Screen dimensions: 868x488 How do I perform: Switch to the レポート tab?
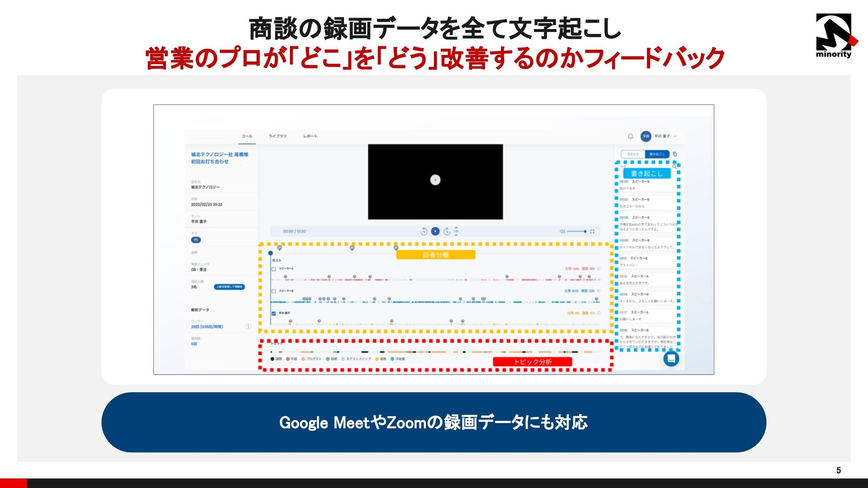tap(310, 136)
